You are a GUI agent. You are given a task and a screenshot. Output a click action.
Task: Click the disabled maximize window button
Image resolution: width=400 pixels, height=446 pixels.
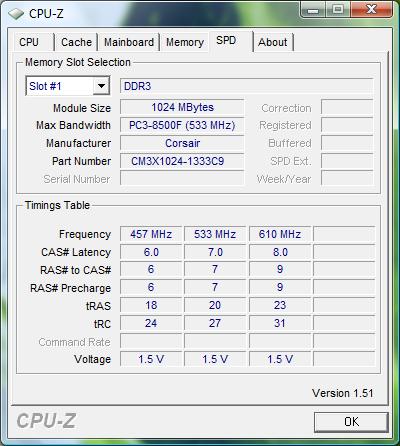(338, 9)
